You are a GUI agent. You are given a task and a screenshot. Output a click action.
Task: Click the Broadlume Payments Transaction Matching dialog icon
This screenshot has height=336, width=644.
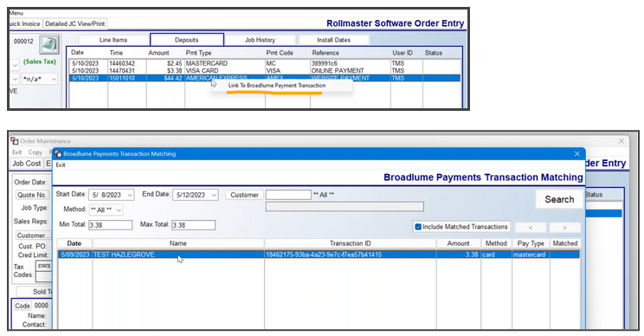tap(58, 153)
